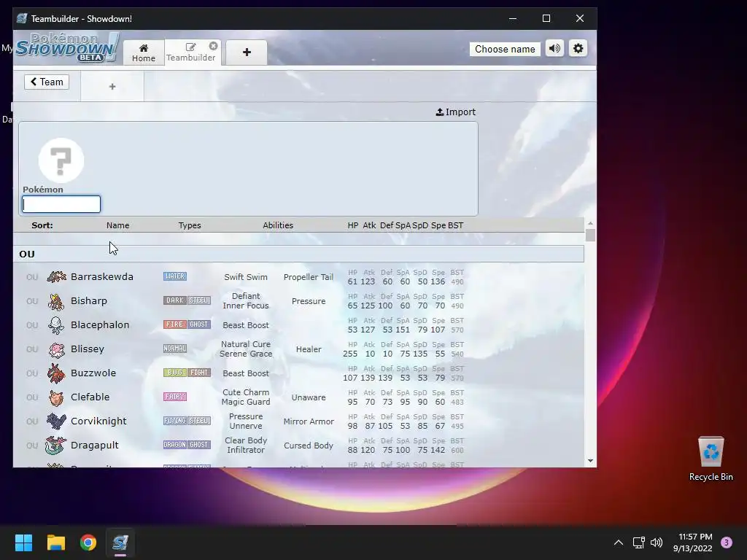Sort the list by Abilities
This screenshot has height=560, width=747.
[278, 225]
